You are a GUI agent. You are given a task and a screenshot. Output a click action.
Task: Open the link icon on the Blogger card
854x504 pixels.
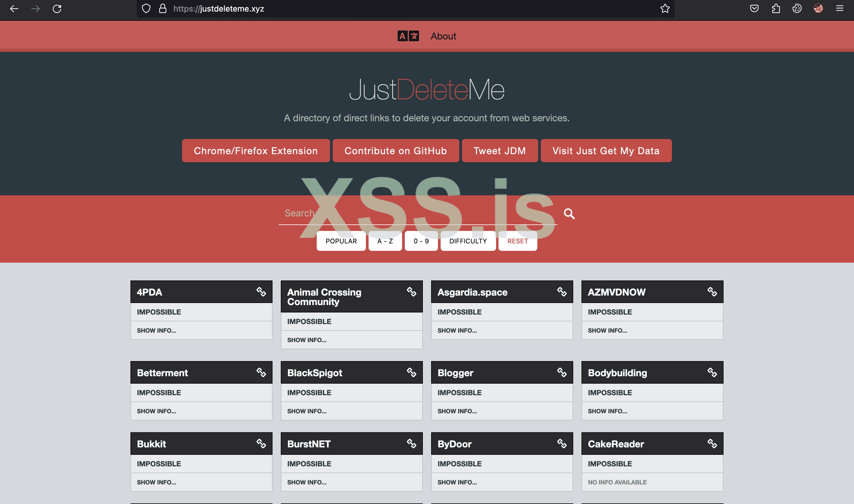[562, 372]
